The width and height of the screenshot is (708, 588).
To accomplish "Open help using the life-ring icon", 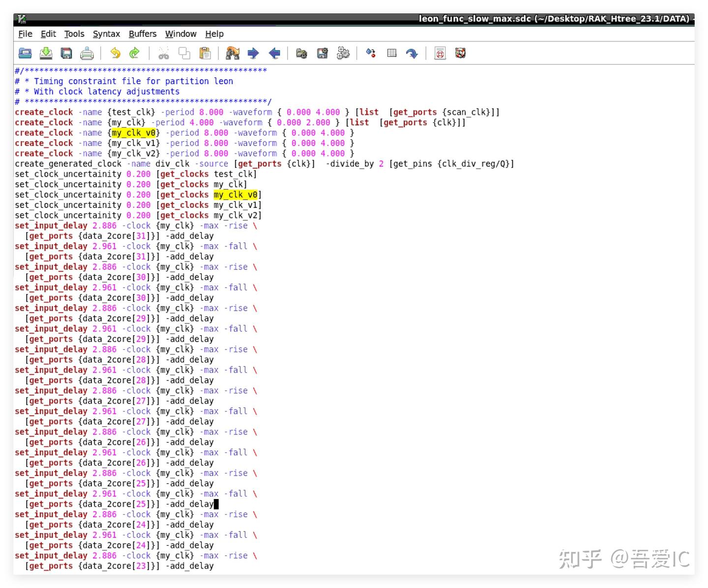I will (x=460, y=53).
